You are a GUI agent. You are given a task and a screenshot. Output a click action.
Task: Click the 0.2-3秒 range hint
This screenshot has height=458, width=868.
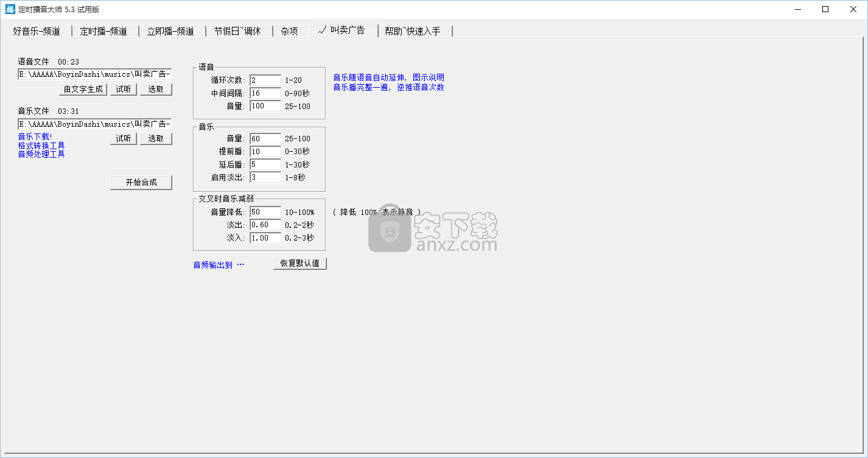[299, 238]
